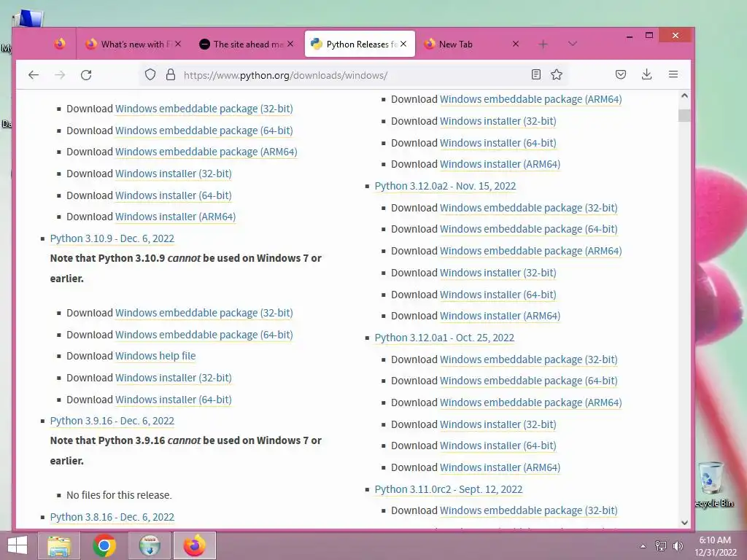
Task: Select the Python Releases tab
Action: pyautogui.click(x=360, y=44)
